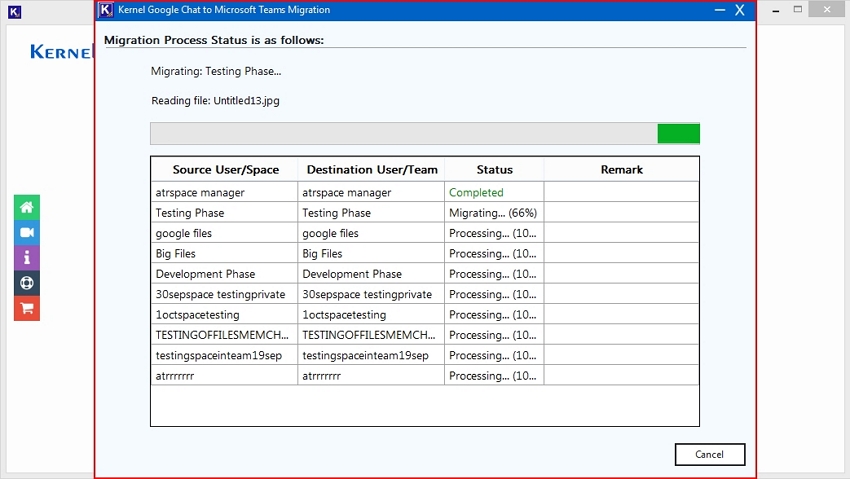850x479 pixels.
Task: Select the Completed status cell
Action: tap(494, 192)
